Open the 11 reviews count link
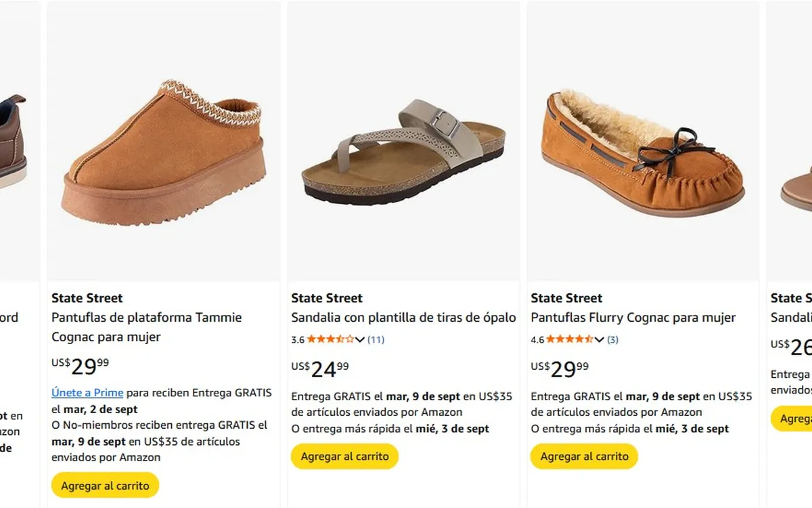The height and width of the screenshot is (508, 812). (376, 339)
